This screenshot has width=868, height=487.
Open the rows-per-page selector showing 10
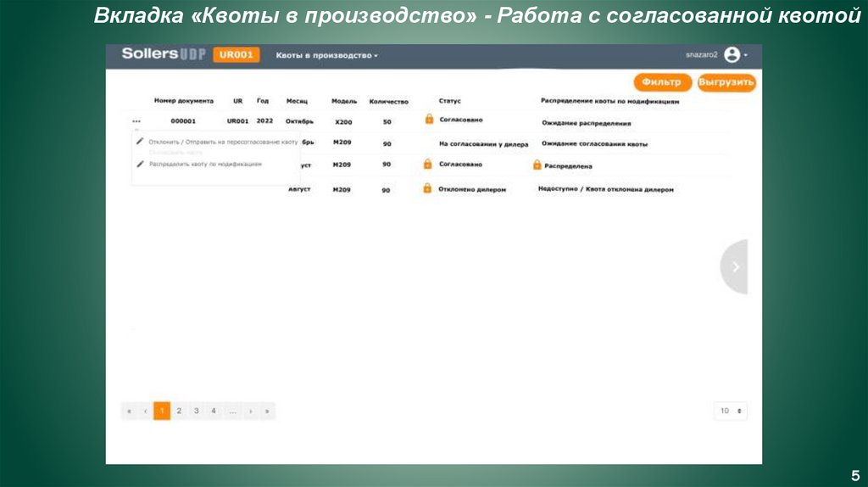pyautogui.click(x=730, y=411)
